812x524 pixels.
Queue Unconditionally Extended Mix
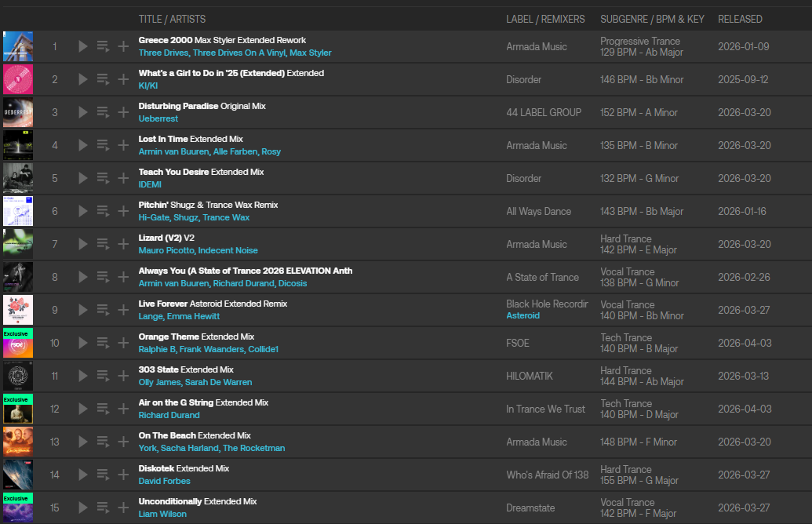(103, 508)
